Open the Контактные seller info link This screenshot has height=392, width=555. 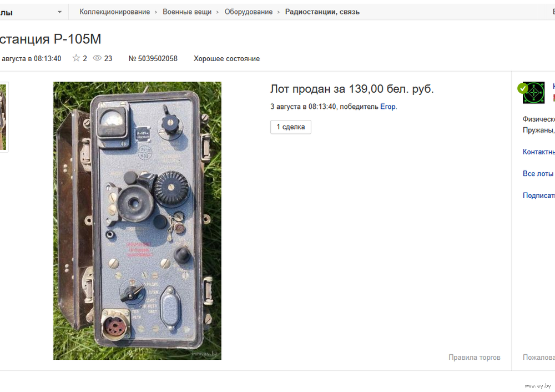coord(539,152)
